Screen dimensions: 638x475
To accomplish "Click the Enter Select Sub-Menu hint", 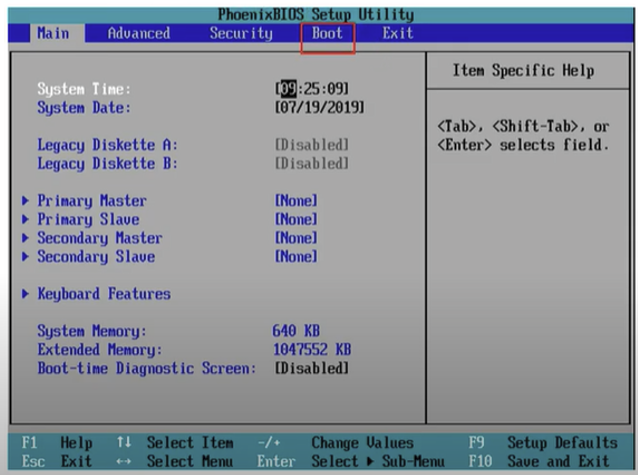I will [x=351, y=461].
